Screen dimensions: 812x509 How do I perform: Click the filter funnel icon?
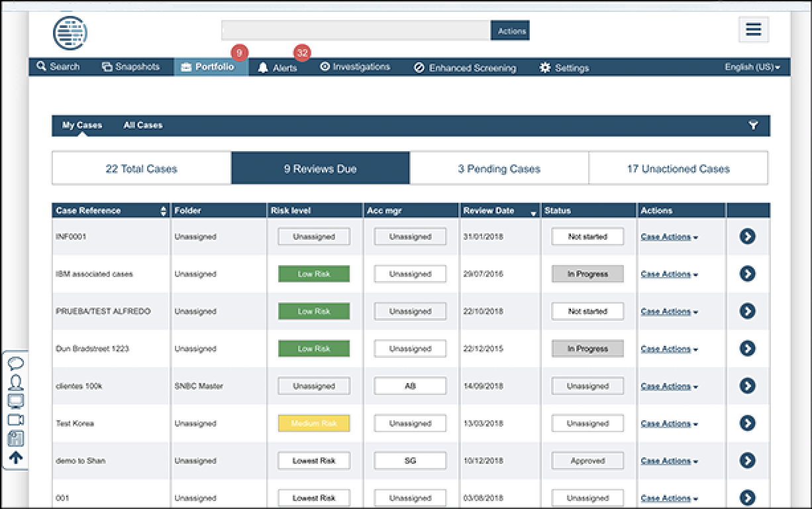(x=753, y=125)
